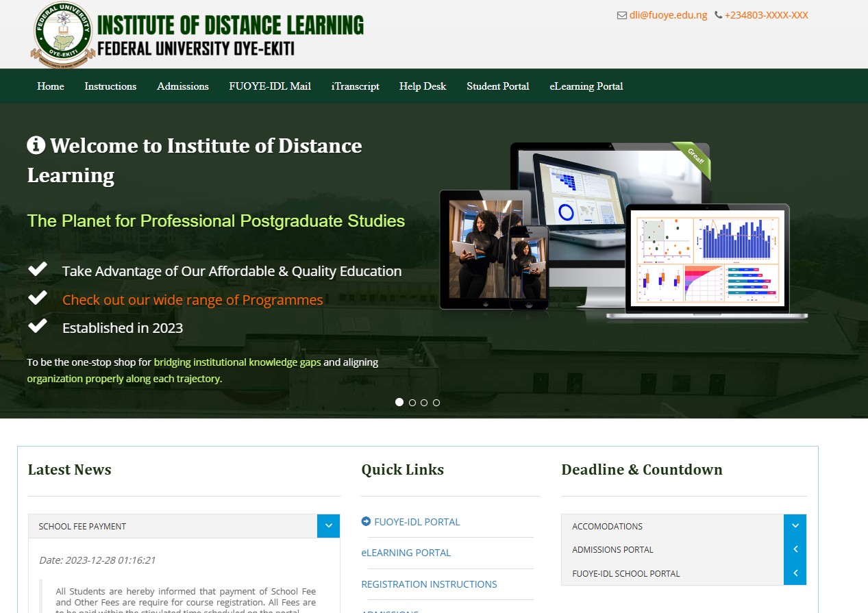Click the 'Established in 2023' text

(x=123, y=328)
